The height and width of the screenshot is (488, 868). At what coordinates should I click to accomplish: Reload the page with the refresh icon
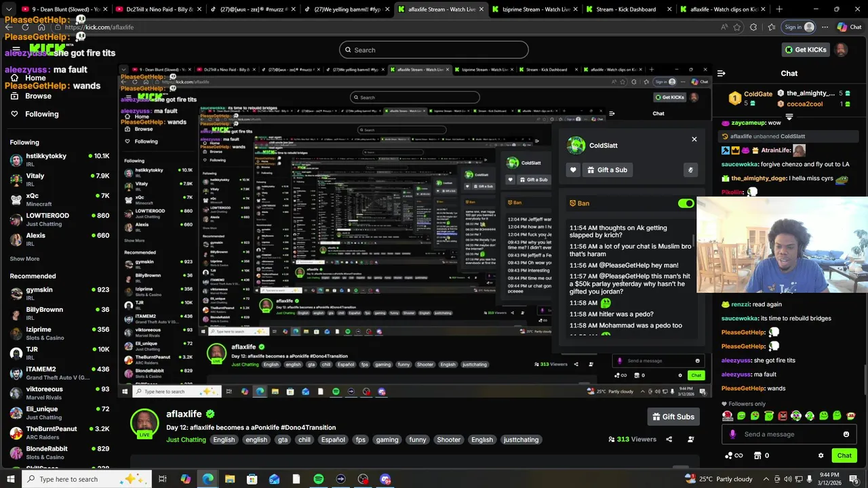coord(26,27)
